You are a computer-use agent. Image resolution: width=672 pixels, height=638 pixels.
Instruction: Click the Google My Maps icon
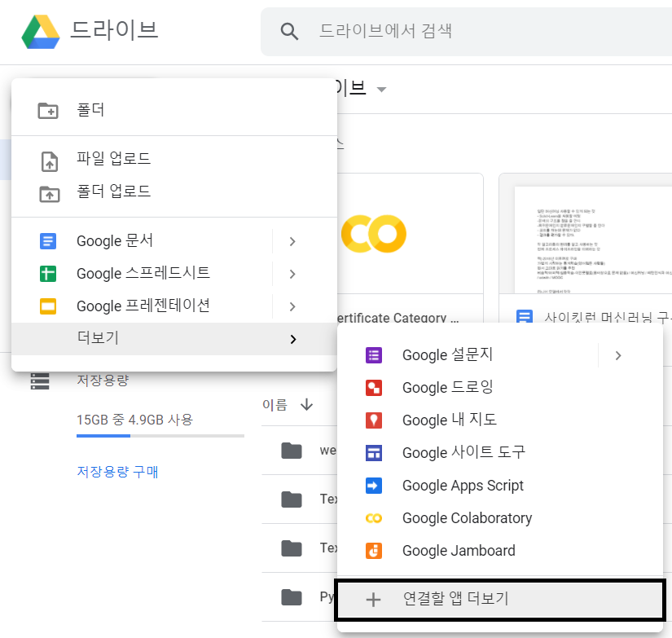point(374,420)
